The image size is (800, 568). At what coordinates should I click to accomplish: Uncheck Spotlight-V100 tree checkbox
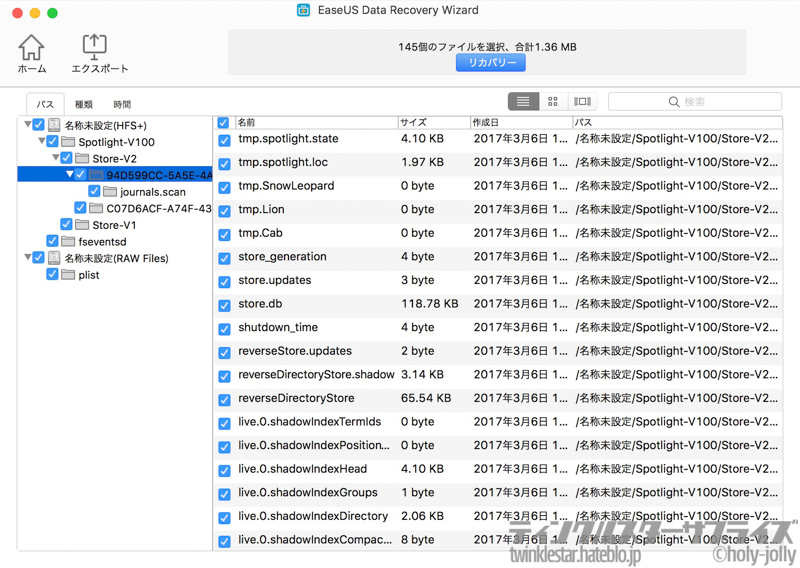click(x=52, y=141)
